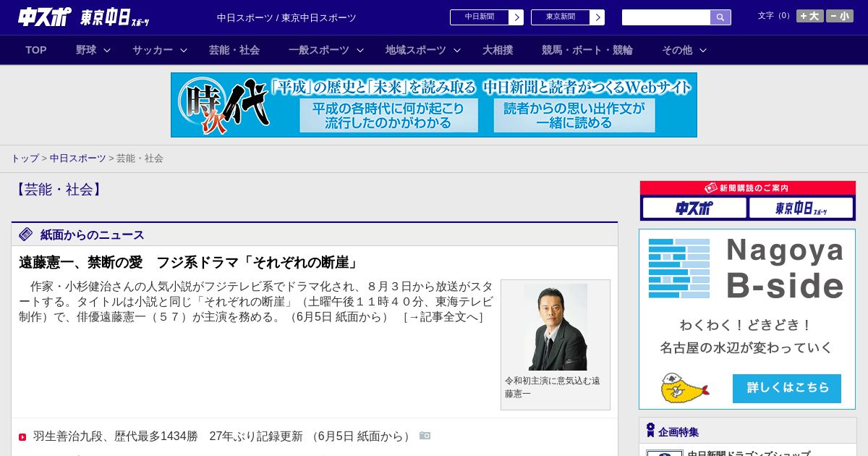This screenshot has width=868, height=456.
Task: Decrease text size with 小 button
Action: [840, 16]
